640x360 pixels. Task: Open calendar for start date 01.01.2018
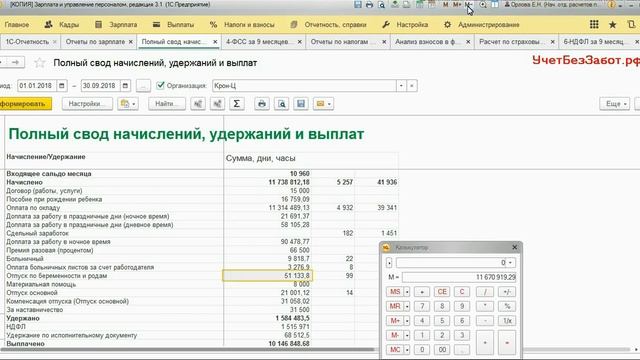click(62, 86)
